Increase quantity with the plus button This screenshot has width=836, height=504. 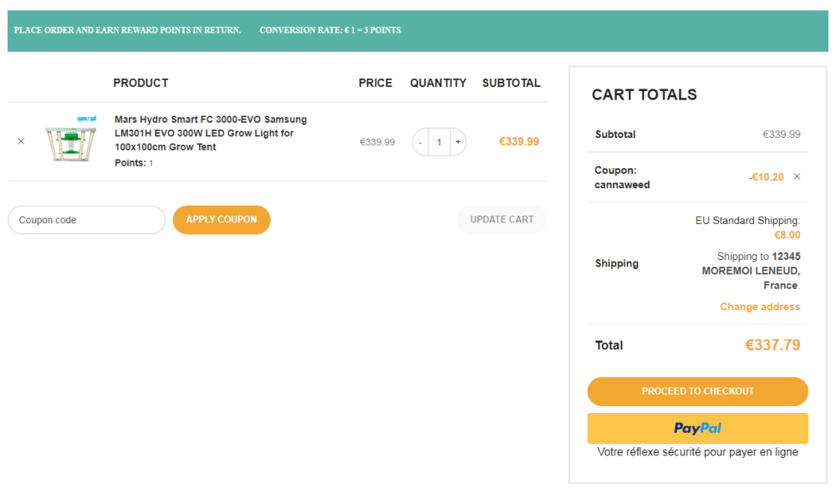click(x=458, y=142)
